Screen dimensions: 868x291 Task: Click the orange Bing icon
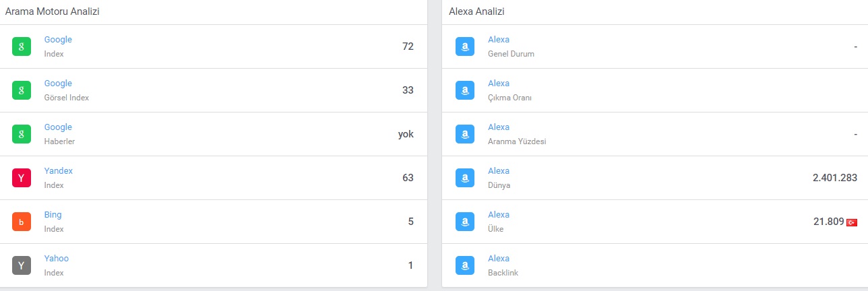pyautogui.click(x=22, y=222)
